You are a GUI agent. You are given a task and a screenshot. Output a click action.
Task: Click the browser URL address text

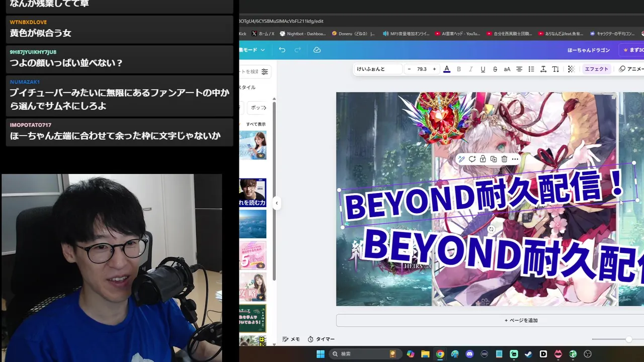tap(281, 21)
